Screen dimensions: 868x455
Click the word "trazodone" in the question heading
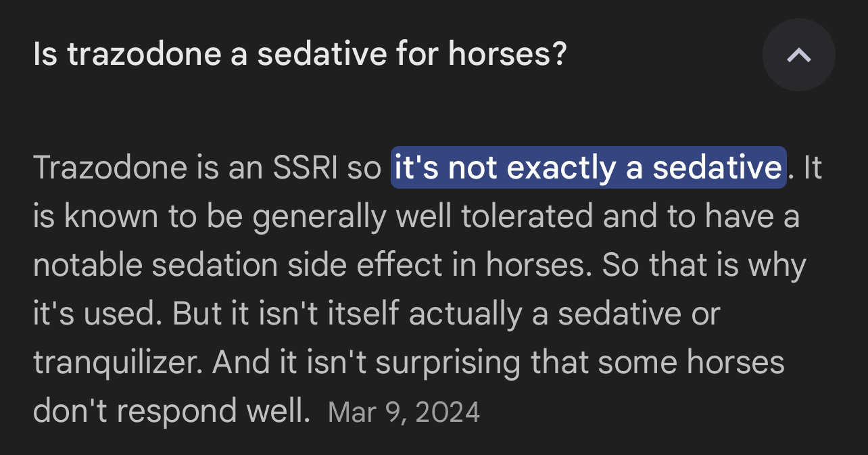point(144,54)
